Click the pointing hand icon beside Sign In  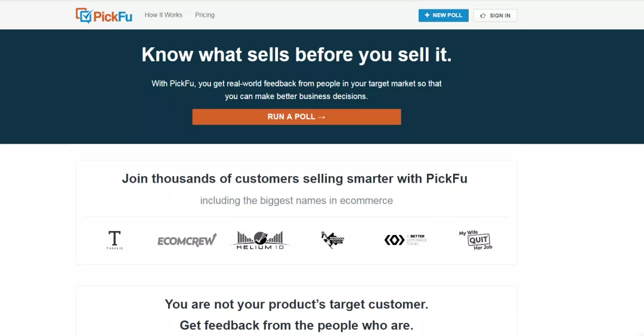(x=483, y=16)
